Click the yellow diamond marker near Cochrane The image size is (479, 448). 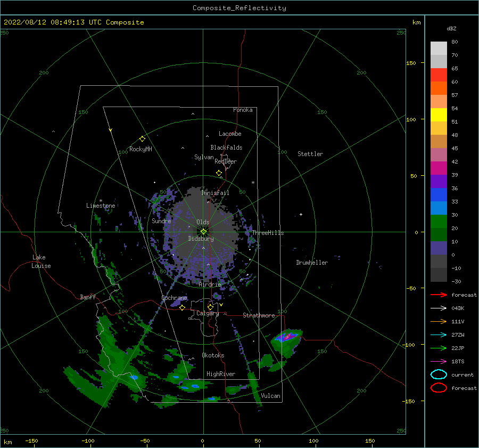[183, 308]
